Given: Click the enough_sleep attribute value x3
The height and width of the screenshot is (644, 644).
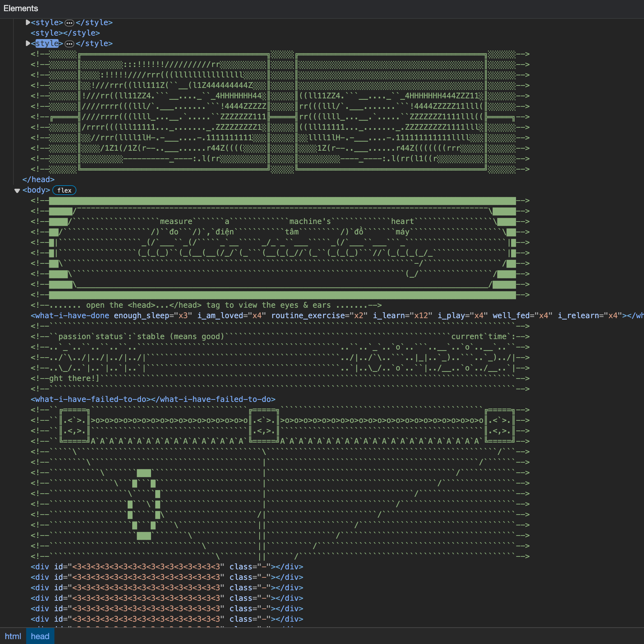Looking at the screenshot, I should [x=183, y=316].
